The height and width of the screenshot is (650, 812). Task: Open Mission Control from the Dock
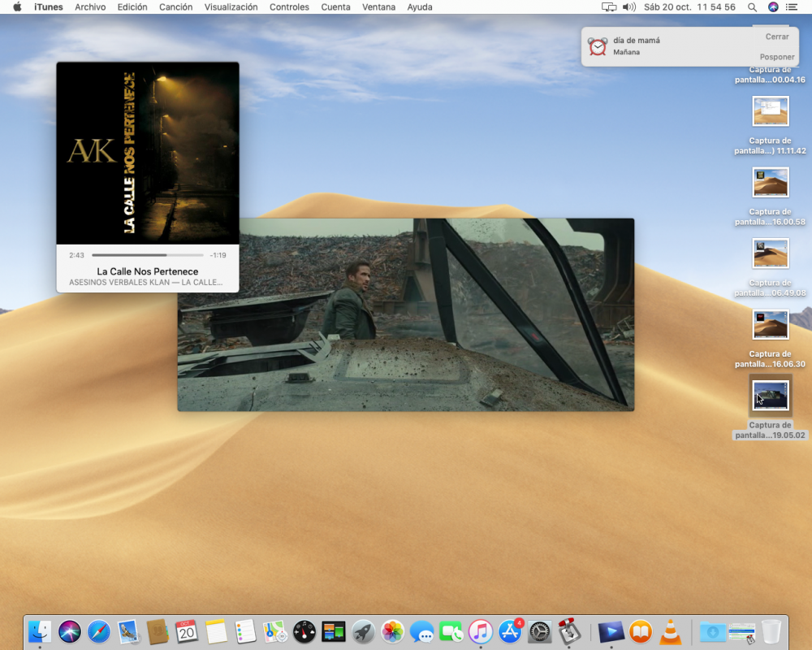334,632
